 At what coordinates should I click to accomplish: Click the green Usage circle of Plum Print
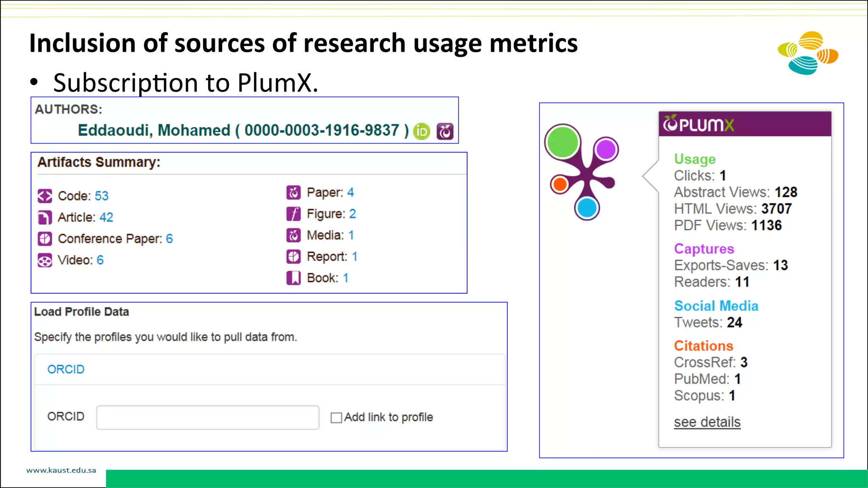563,142
